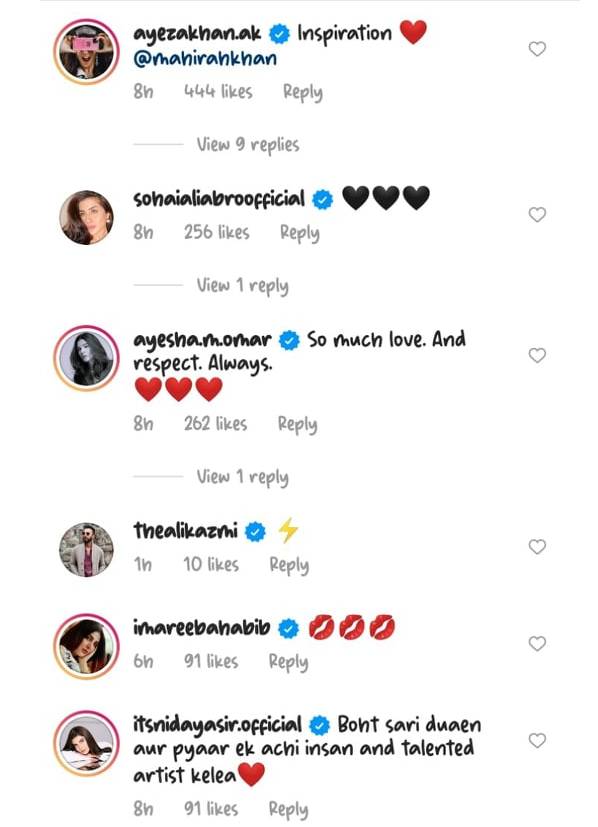View ayesha.m.omar's profile photo

pos(86,358)
